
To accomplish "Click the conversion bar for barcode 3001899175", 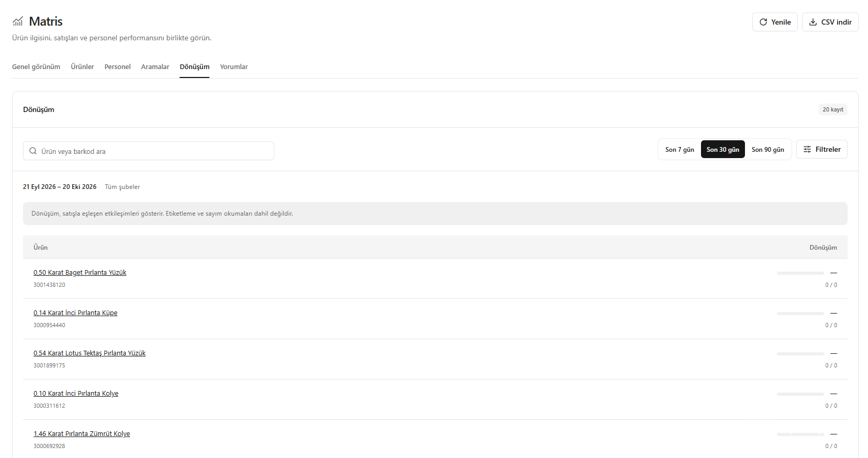I will coord(800,354).
